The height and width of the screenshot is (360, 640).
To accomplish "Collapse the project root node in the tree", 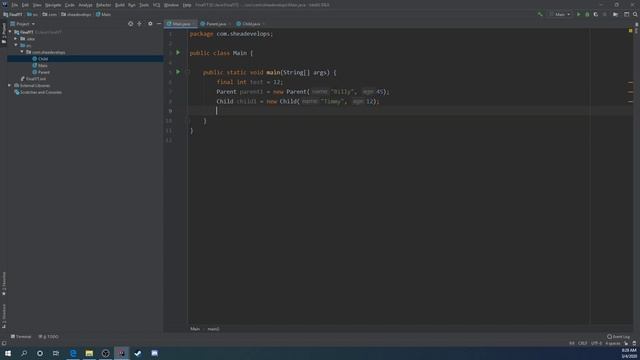I will 10,32.
